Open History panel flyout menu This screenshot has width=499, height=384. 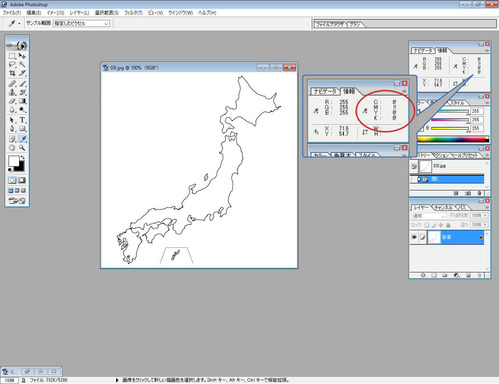pyautogui.click(x=487, y=155)
